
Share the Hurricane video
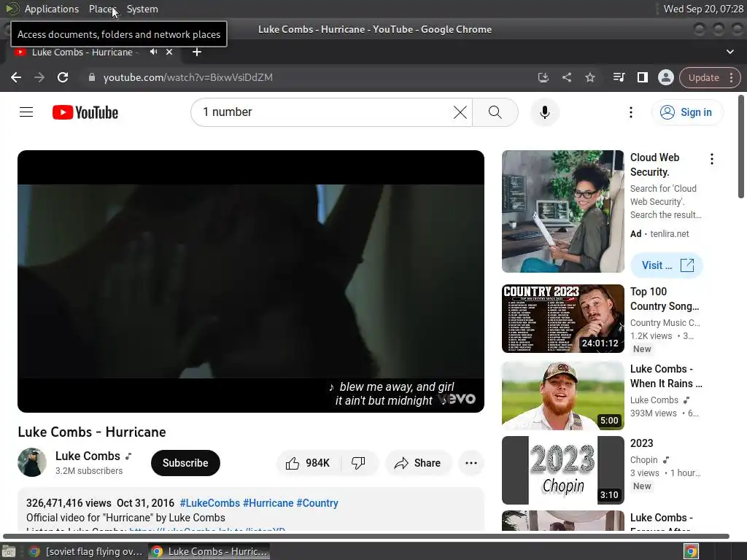coord(417,463)
